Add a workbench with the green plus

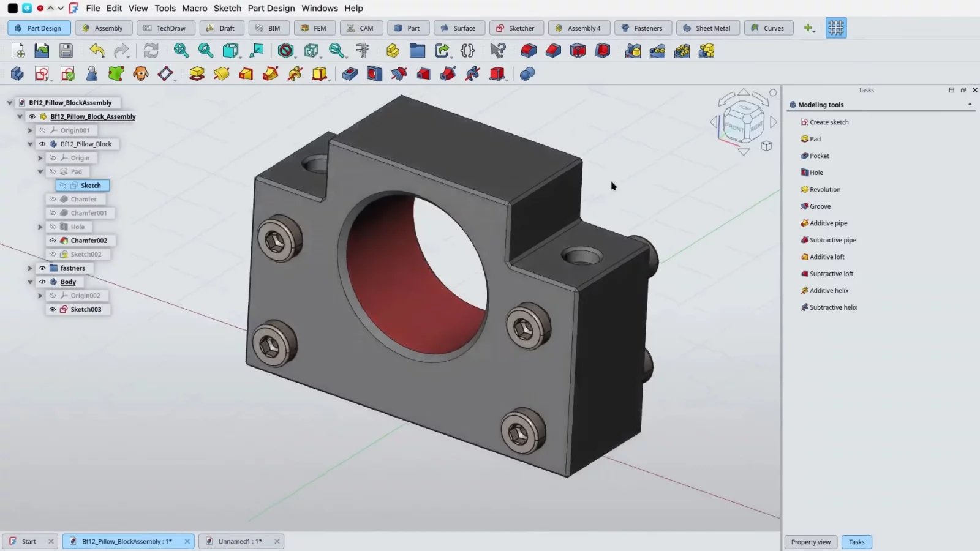pyautogui.click(x=808, y=28)
